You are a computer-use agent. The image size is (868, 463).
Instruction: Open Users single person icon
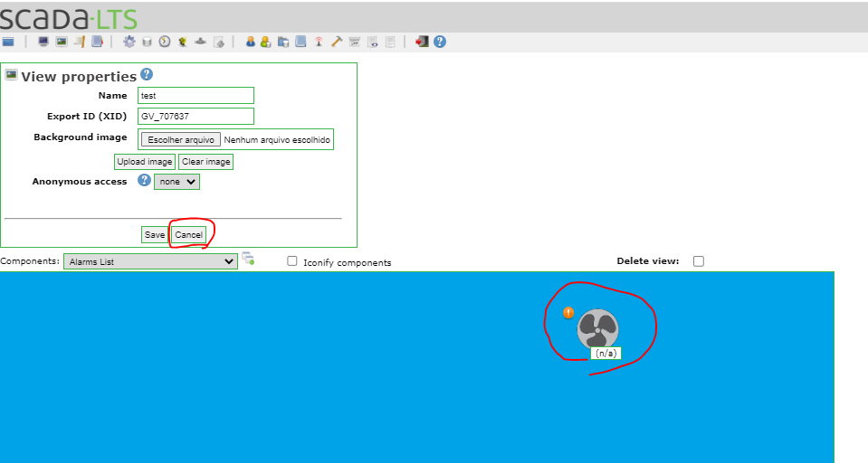250,42
